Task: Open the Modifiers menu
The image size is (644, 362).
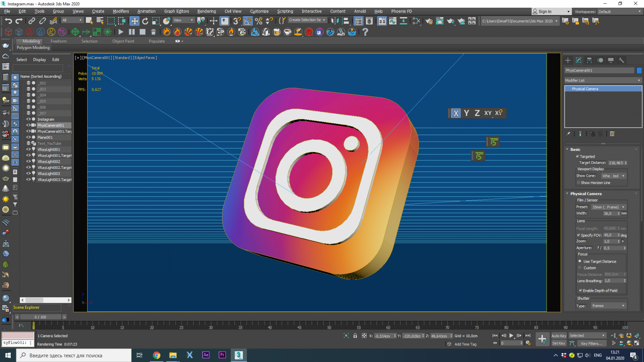Action: click(x=121, y=12)
